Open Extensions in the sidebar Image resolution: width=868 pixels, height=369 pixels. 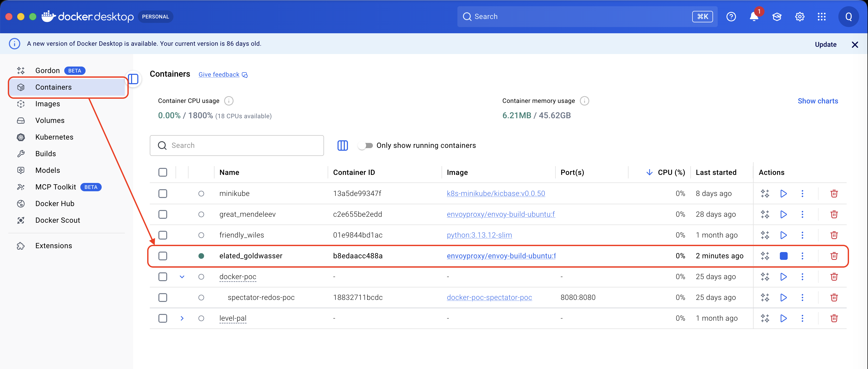coord(67,246)
